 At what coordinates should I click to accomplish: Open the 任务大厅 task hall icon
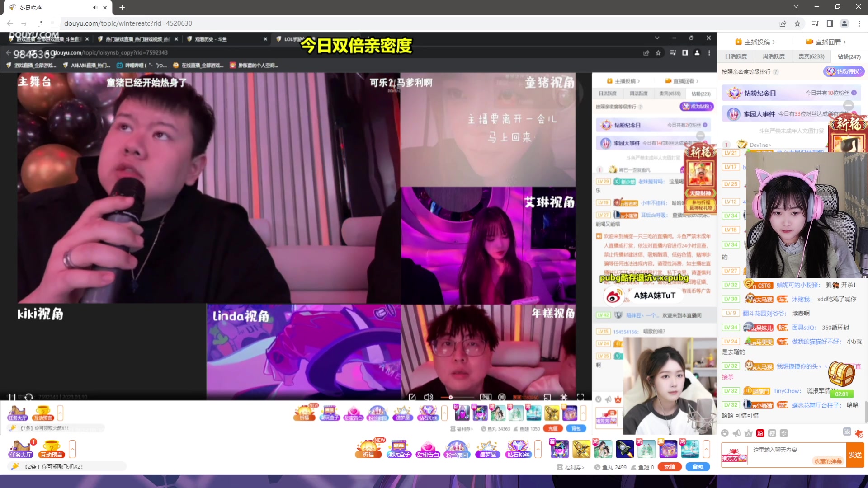(x=21, y=449)
